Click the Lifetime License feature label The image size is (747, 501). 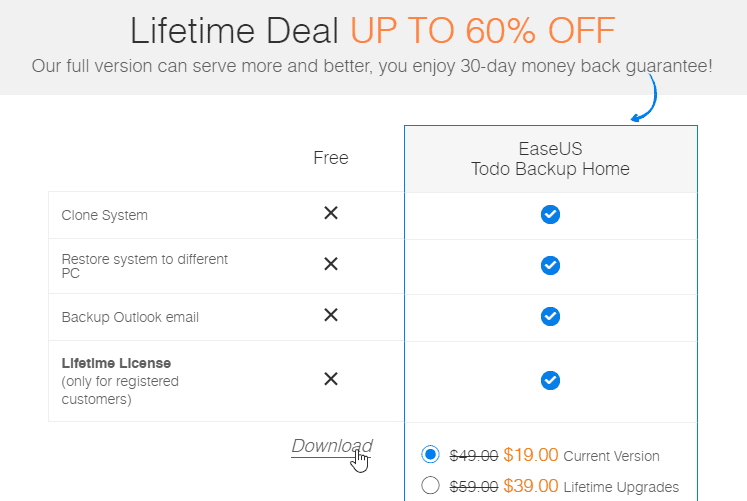point(116,363)
